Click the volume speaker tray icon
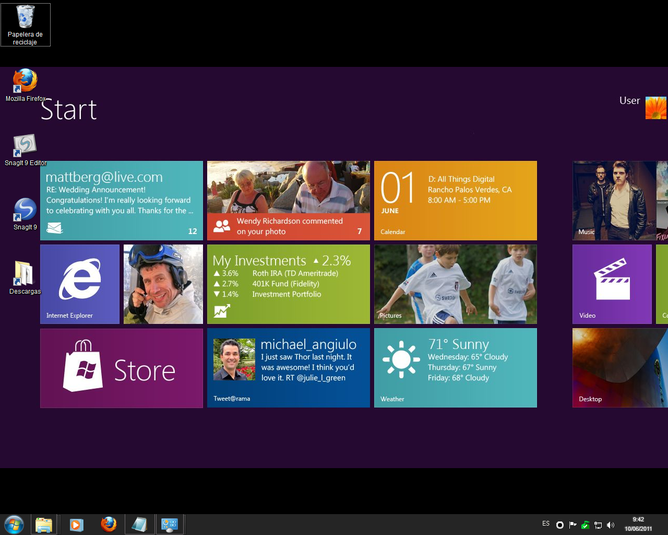Viewport: 668px width, 535px height. (x=610, y=525)
